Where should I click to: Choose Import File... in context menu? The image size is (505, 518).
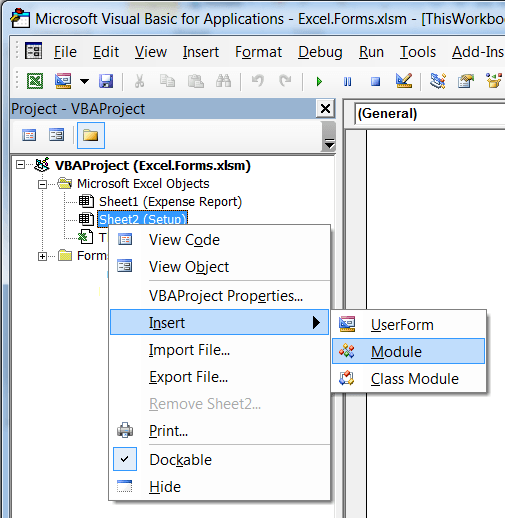tap(220, 350)
